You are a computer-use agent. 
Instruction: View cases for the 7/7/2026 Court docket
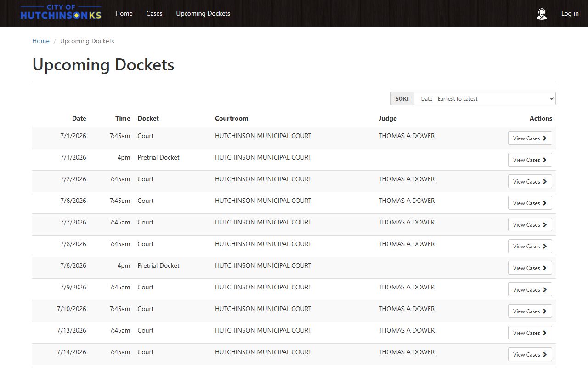(530, 224)
